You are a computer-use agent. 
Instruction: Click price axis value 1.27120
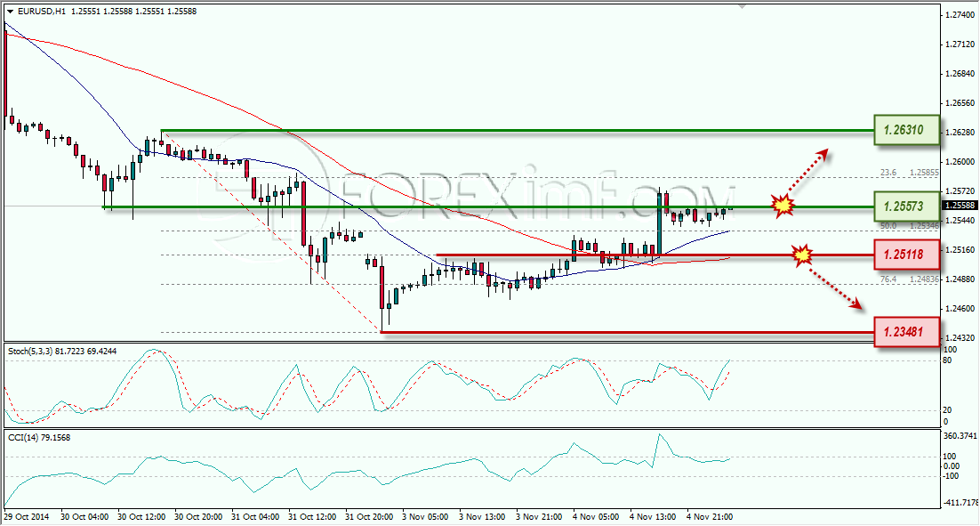960,44
